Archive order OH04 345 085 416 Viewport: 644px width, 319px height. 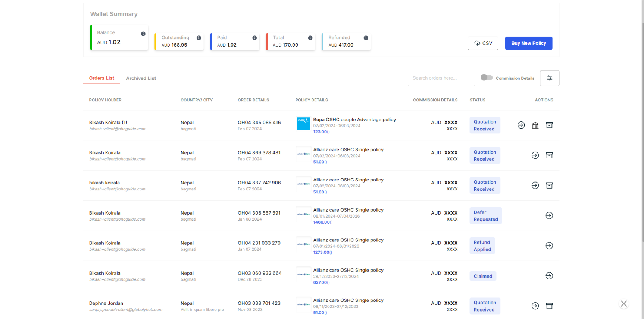point(549,125)
